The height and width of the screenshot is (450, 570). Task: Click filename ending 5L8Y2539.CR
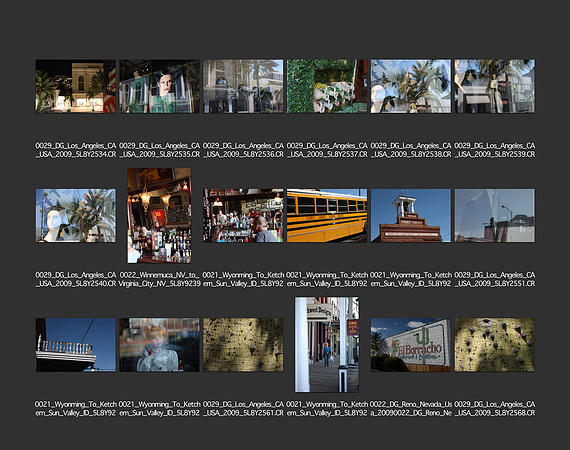click(494, 150)
